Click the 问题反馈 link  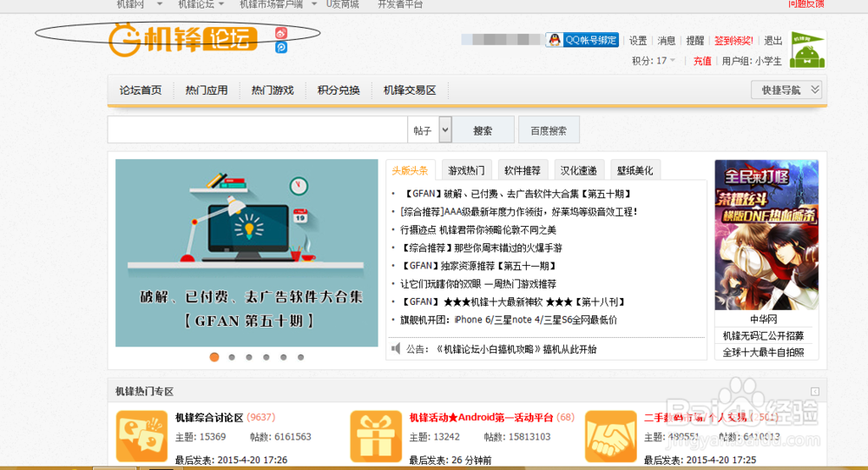click(806, 3)
